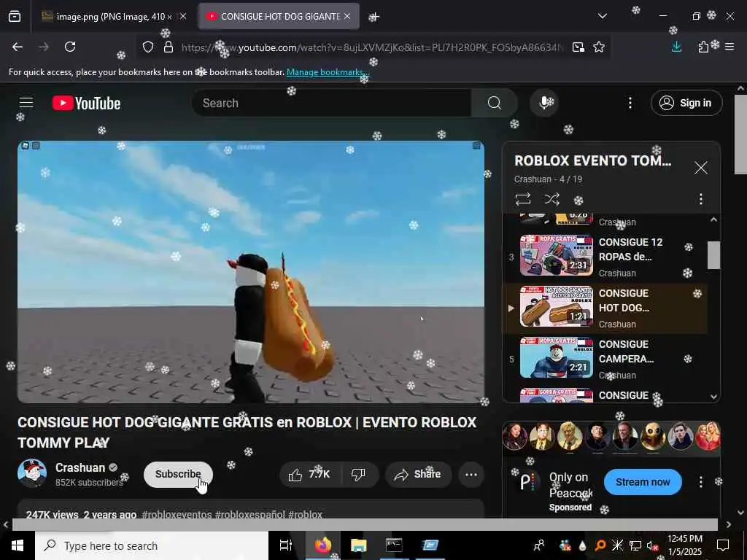The image size is (747, 560).
Task: Open Crashuan channel avatar
Action: (32, 474)
